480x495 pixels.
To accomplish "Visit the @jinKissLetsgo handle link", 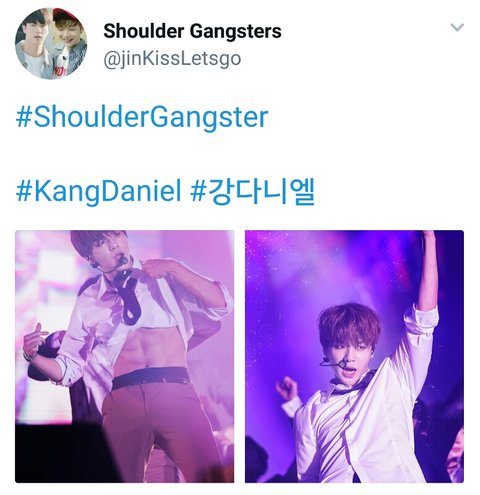I will pyautogui.click(x=172, y=59).
